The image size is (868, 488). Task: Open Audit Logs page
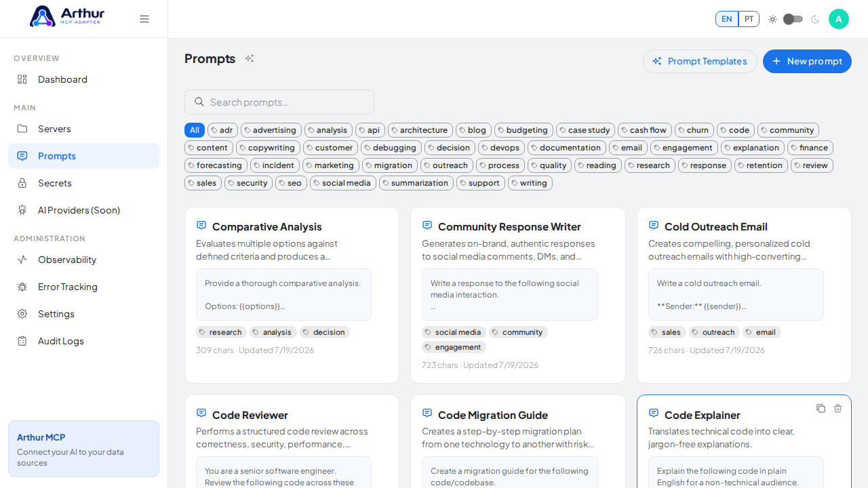(x=84, y=341)
